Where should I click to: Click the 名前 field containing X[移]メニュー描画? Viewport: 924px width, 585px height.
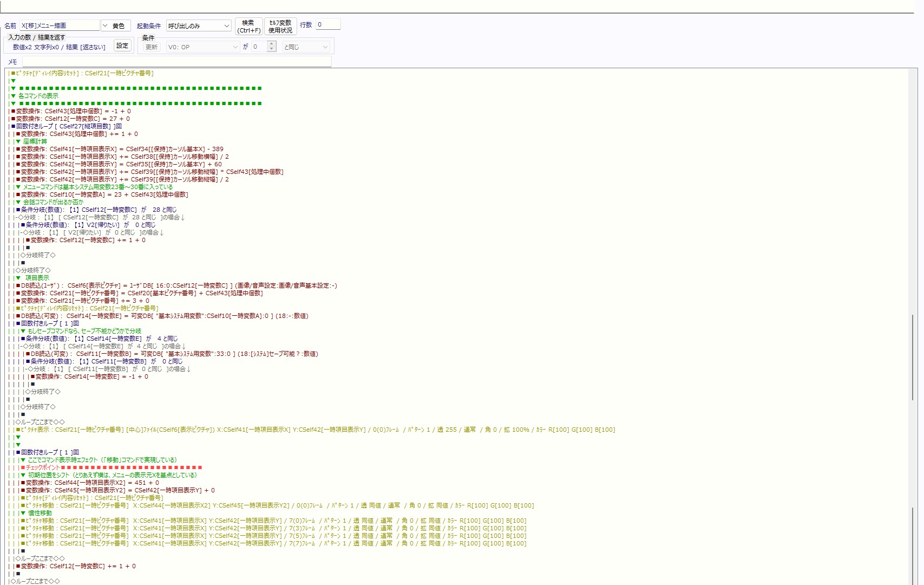click(60, 25)
